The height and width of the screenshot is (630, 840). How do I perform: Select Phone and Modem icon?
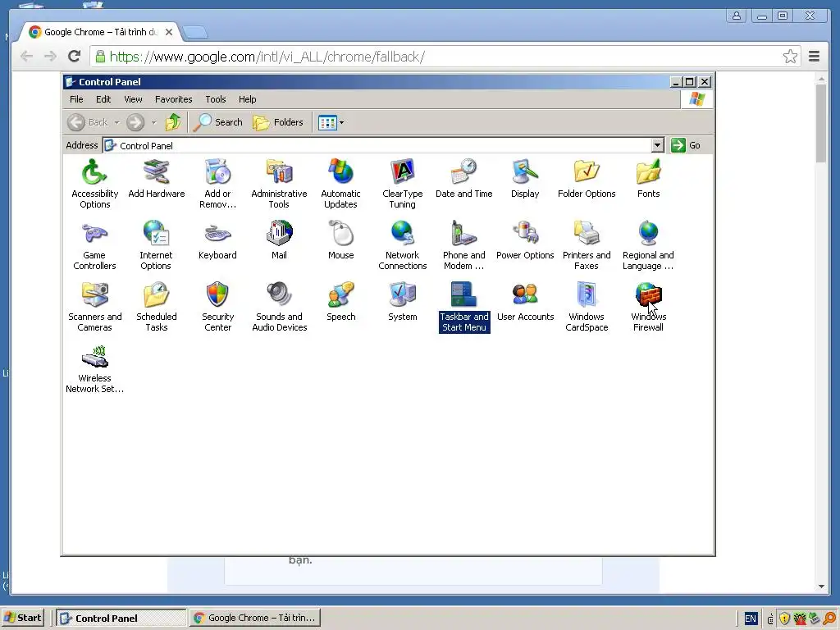464,245
